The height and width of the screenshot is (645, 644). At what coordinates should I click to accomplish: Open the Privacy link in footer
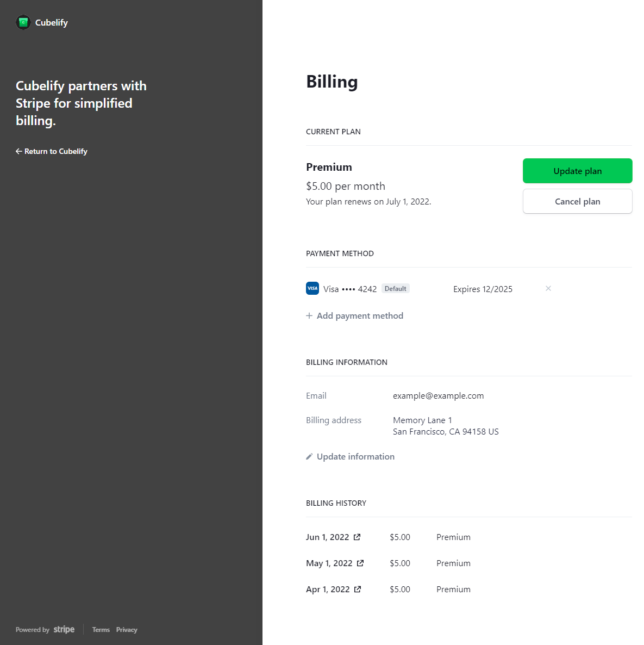point(127,630)
